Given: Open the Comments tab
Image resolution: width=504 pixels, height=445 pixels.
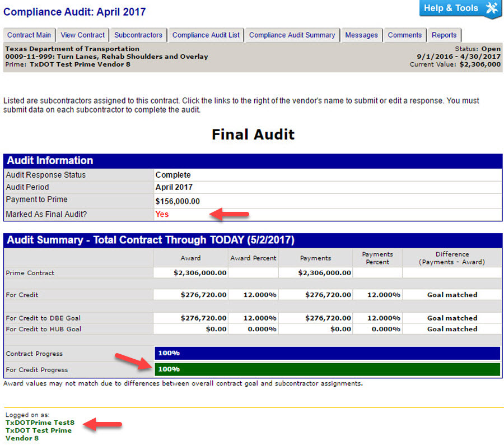Looking at the screenshot, I should click(x=405, y=35).
